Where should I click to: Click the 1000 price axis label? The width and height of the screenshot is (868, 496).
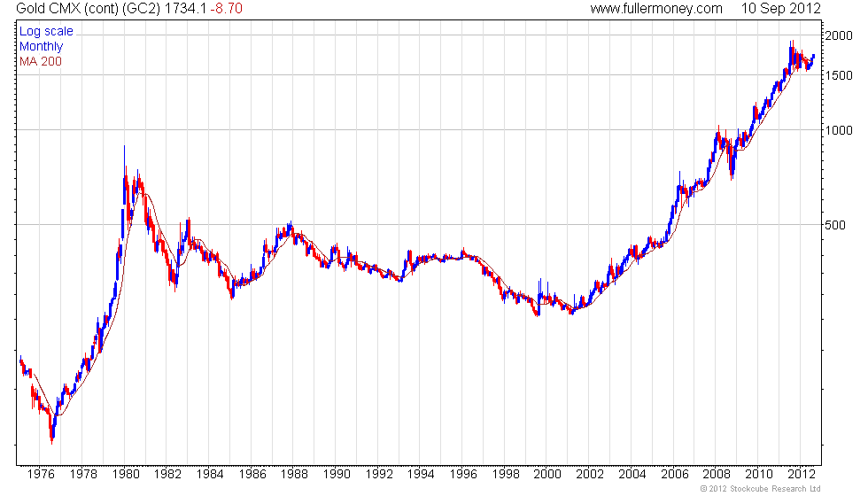coord(839,130)
